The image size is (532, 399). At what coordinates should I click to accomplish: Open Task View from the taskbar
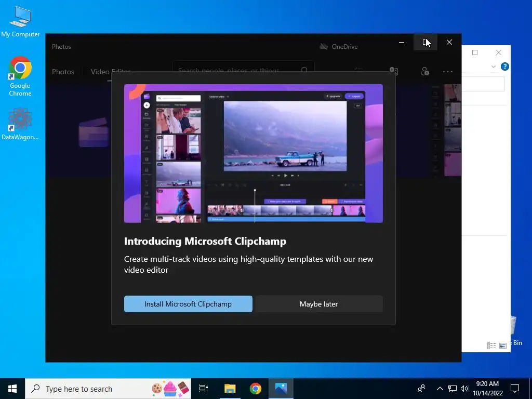click(204, 389)
